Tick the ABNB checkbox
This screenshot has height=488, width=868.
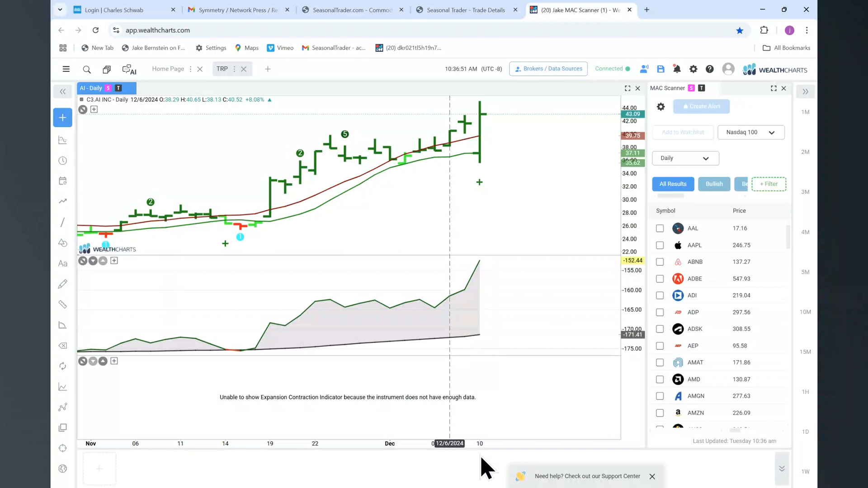660,262
